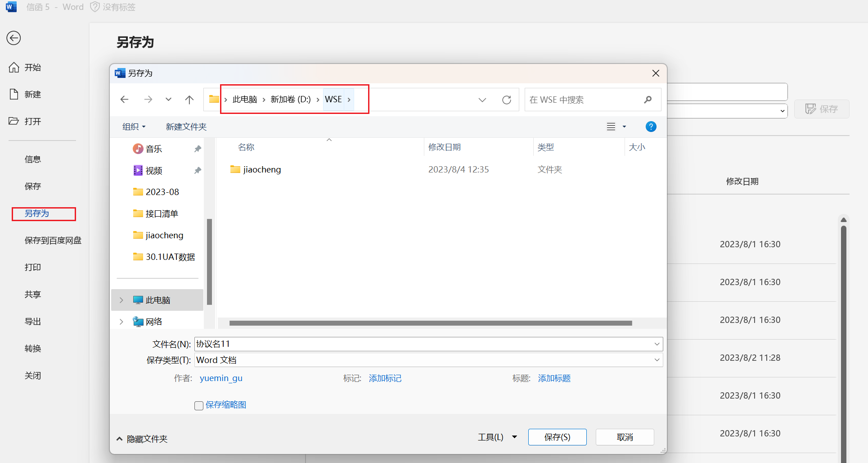The image size is (868, 463).
Task: Expand 此电脑 tree node chevron
Action: coord(121,300)
